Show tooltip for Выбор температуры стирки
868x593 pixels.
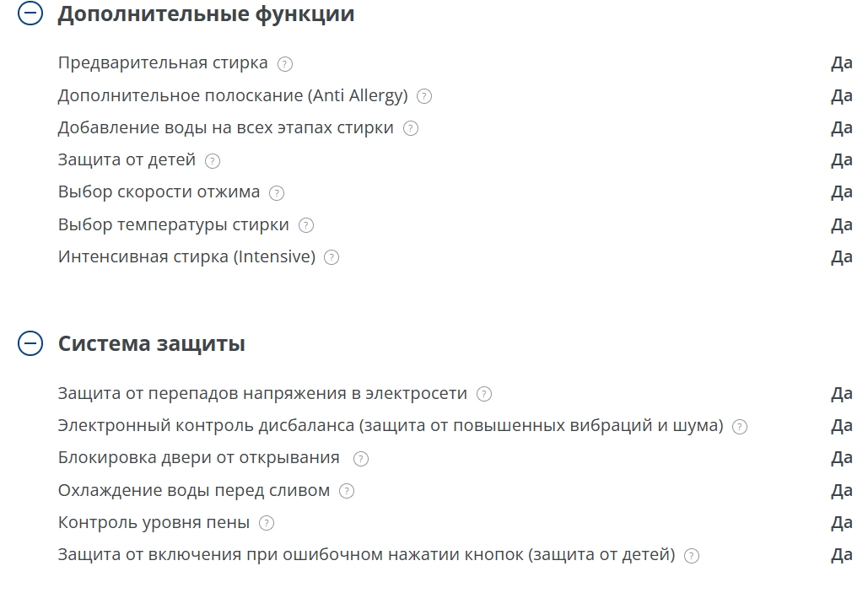click(306, 225)
